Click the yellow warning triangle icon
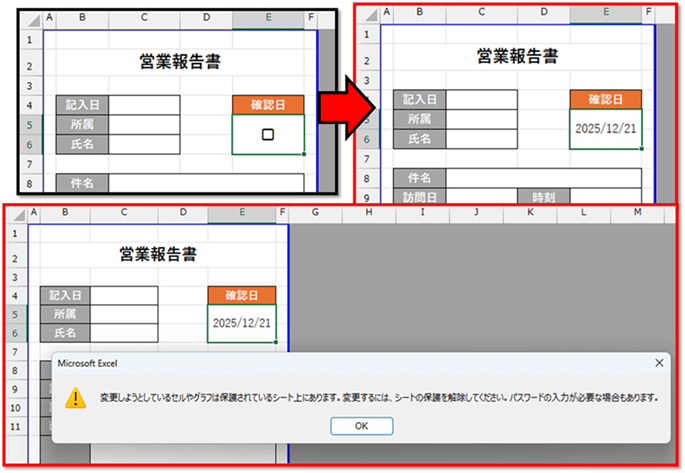 click(75, 397)
